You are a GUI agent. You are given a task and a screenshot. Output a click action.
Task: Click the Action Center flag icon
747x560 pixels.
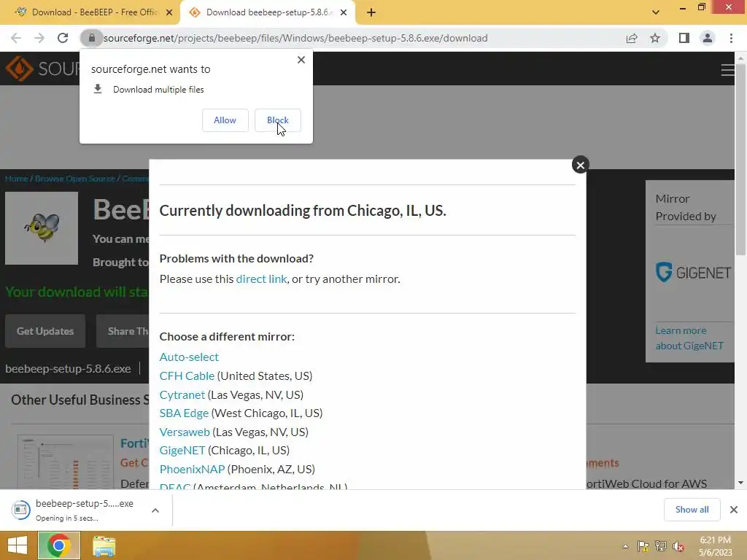click(643, 546)
